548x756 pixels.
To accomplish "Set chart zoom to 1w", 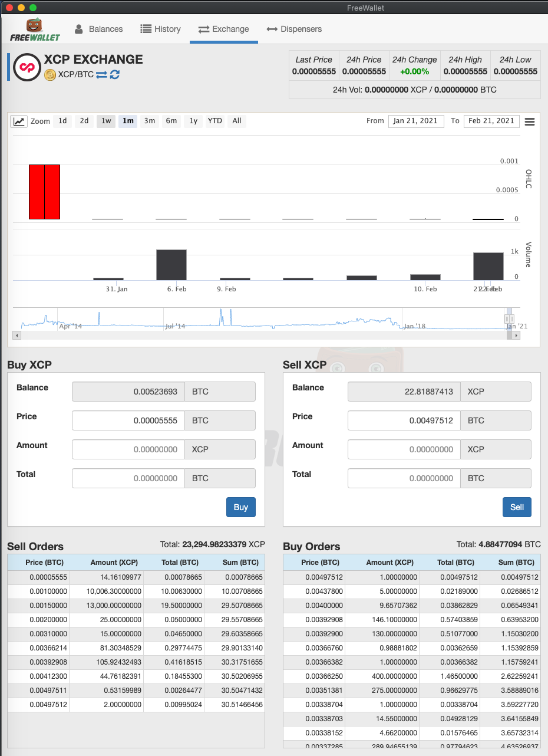I will tap(106, 121).
